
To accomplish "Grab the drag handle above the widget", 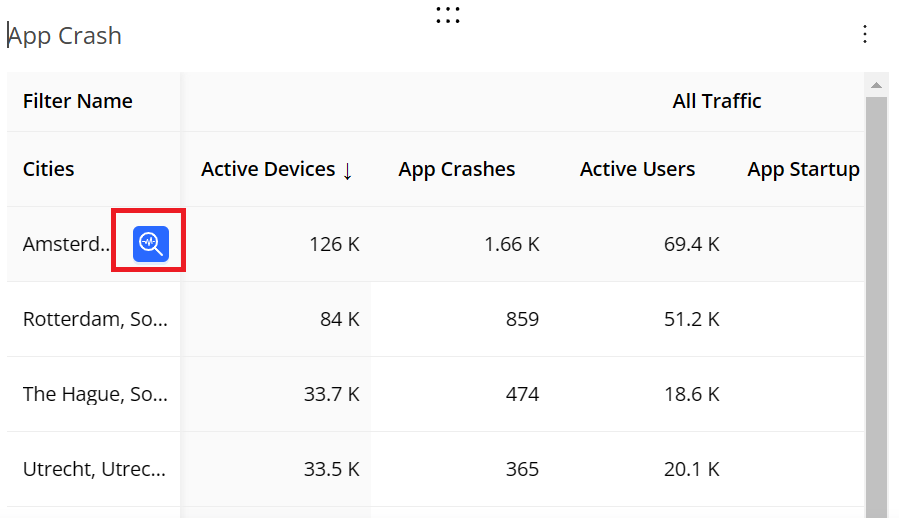I will (448, 15).
